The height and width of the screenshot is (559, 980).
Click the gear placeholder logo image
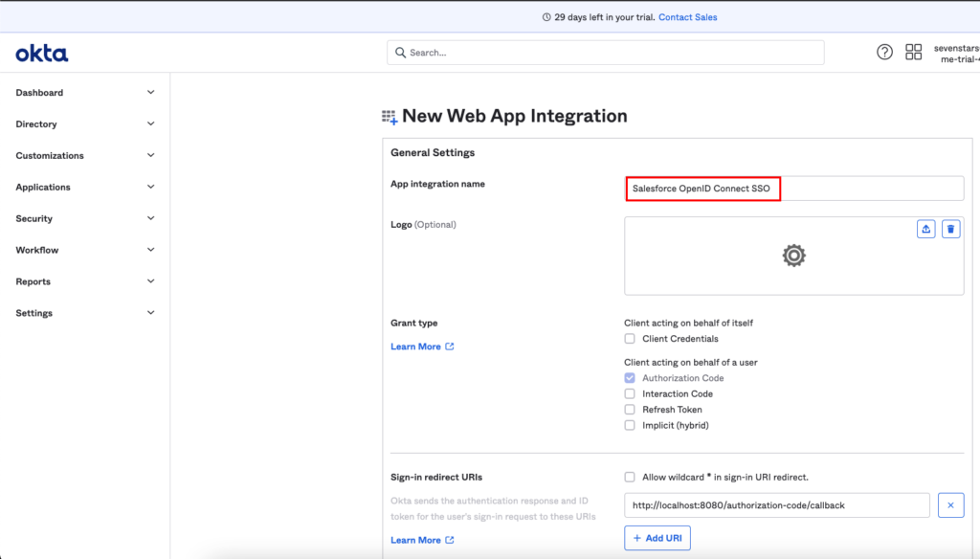tap(793, 256)
